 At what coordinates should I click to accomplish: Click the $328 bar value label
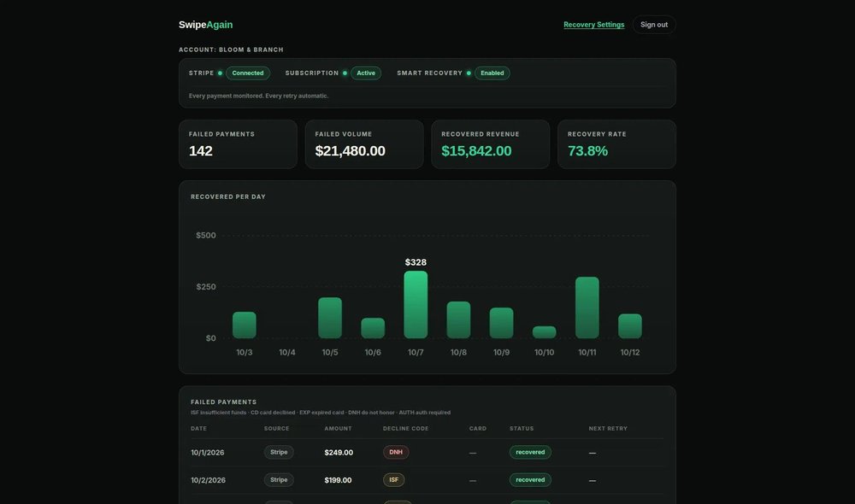click(x=416, y=262)
